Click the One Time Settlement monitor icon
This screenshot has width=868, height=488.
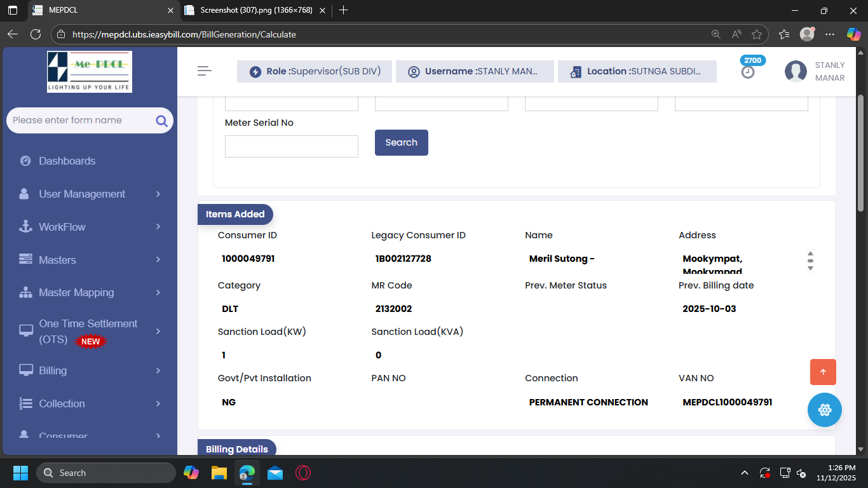[x=26, y=330]
